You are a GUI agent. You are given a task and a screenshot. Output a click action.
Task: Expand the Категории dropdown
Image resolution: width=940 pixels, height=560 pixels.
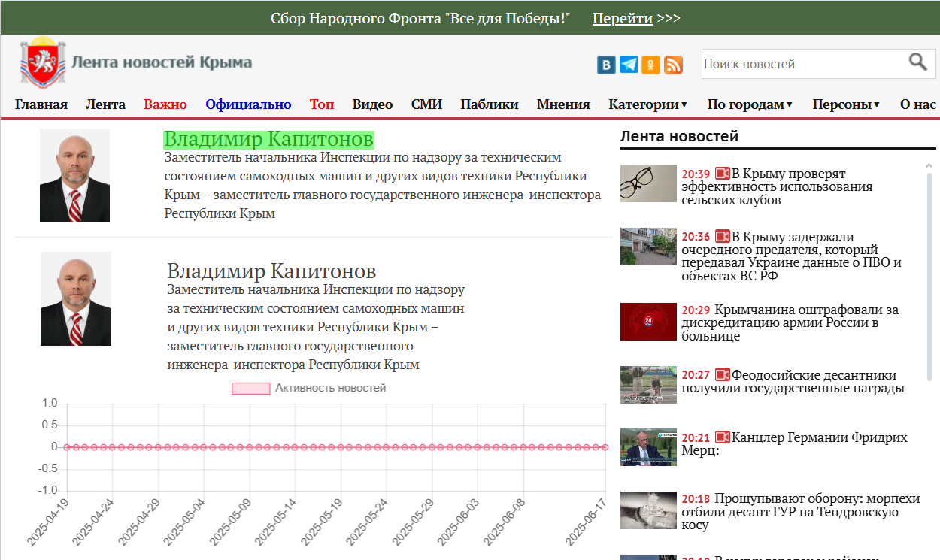click(648, 104)
